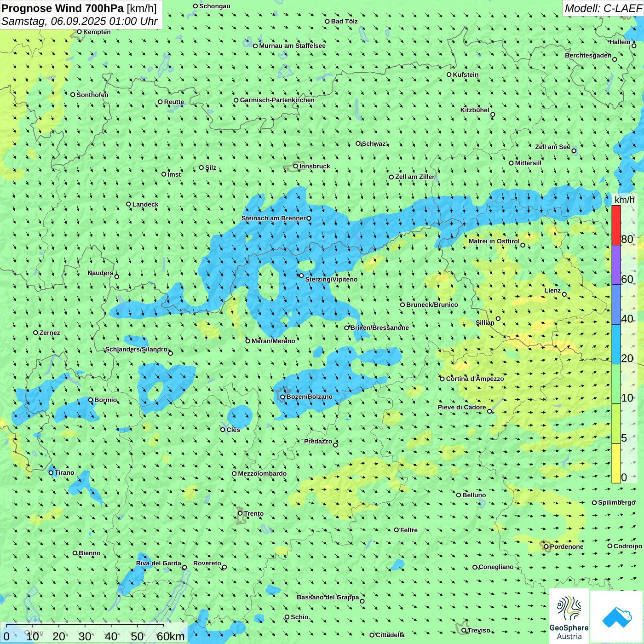Click the Tirano location marker

pyautogui.click(x=51, y=472)
